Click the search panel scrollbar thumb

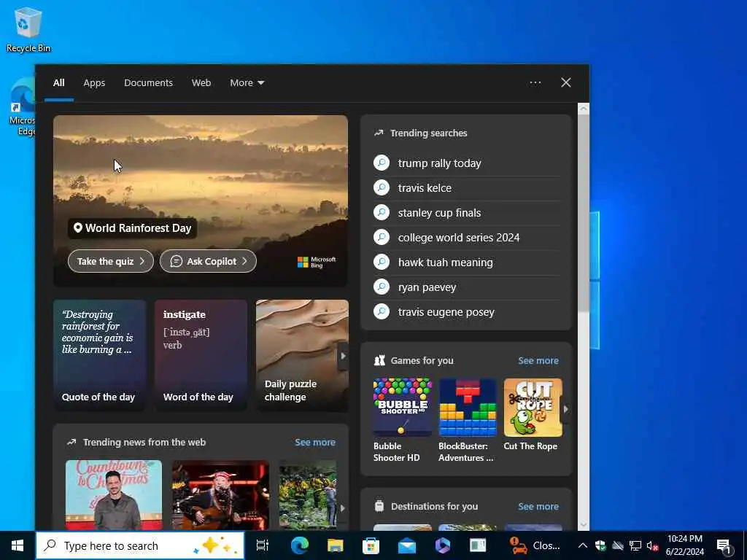[583, 214]
